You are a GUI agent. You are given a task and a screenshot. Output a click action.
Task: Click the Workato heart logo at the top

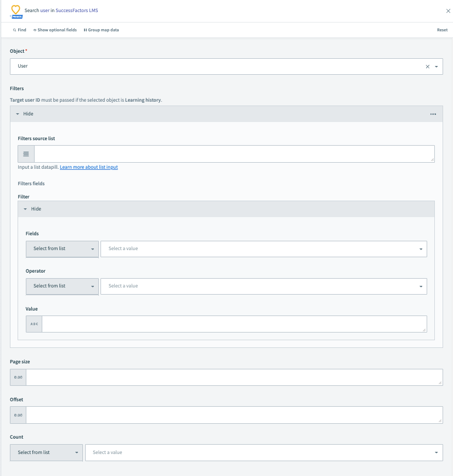(16, 10)
